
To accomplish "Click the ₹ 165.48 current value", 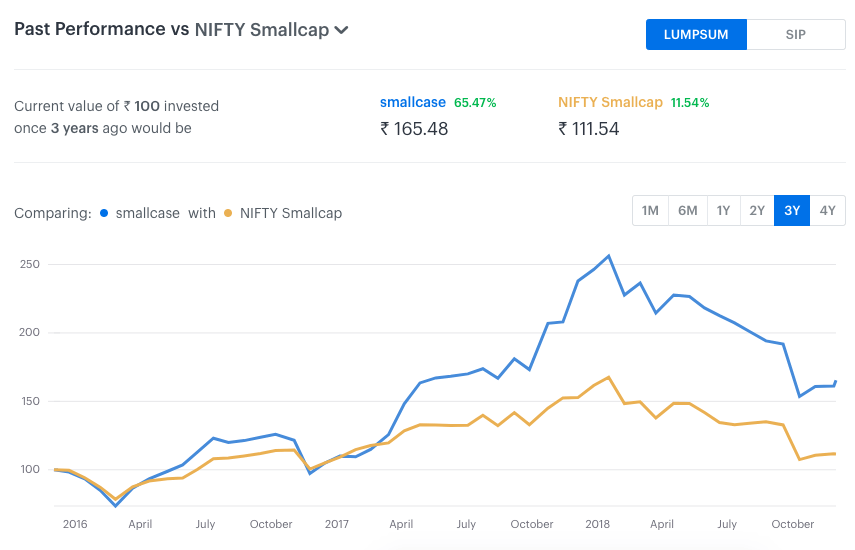I will [x=414, y=129].
